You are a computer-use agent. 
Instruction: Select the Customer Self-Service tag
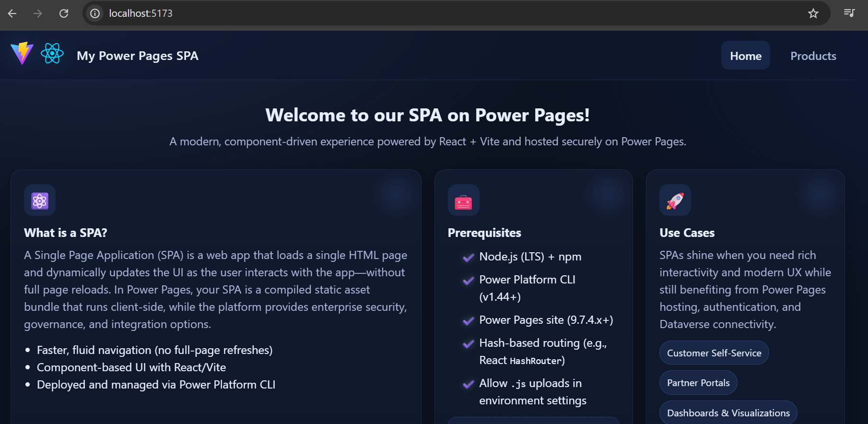pyautogui.click(x=714, y=353)
